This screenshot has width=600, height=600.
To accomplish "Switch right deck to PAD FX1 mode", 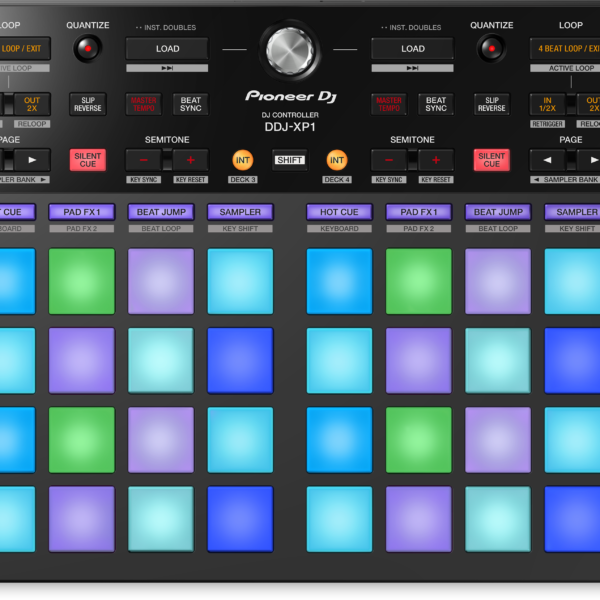I will coord(419,212).
